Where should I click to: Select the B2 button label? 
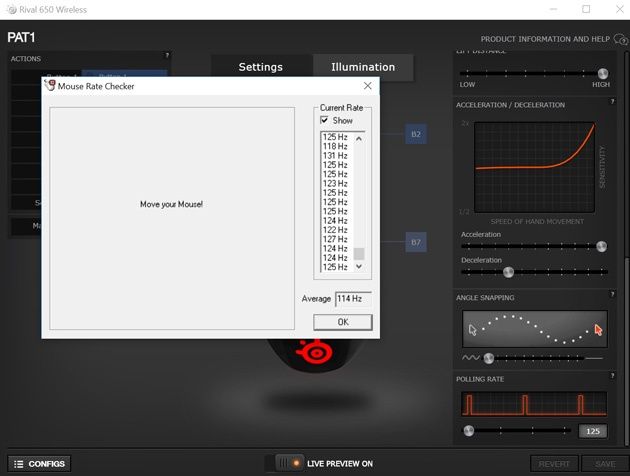click(416, 134)
